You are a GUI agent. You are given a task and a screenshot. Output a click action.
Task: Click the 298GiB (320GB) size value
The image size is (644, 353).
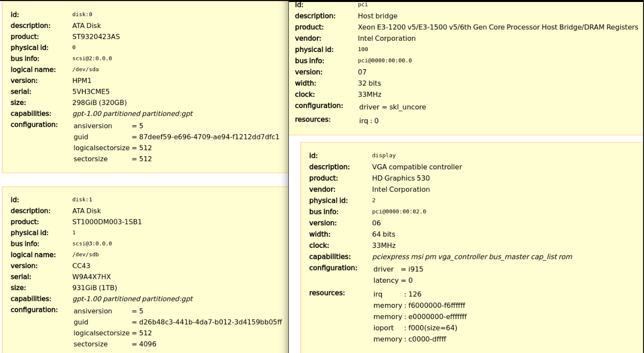click(99, 103)
